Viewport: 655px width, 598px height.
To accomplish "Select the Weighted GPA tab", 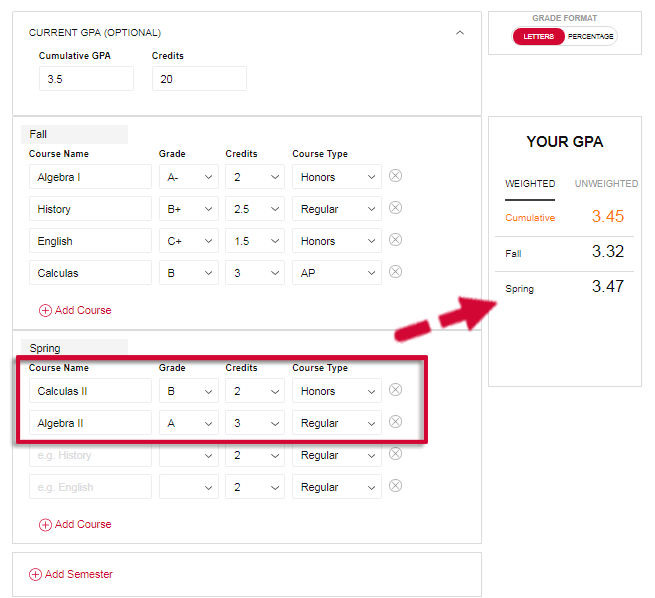I will click(x=530, y=184).
